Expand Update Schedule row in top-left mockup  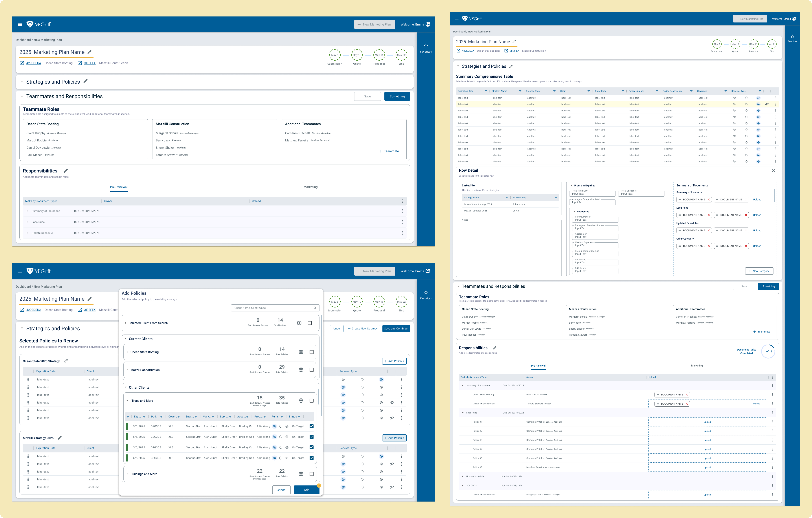pos(27,233)
